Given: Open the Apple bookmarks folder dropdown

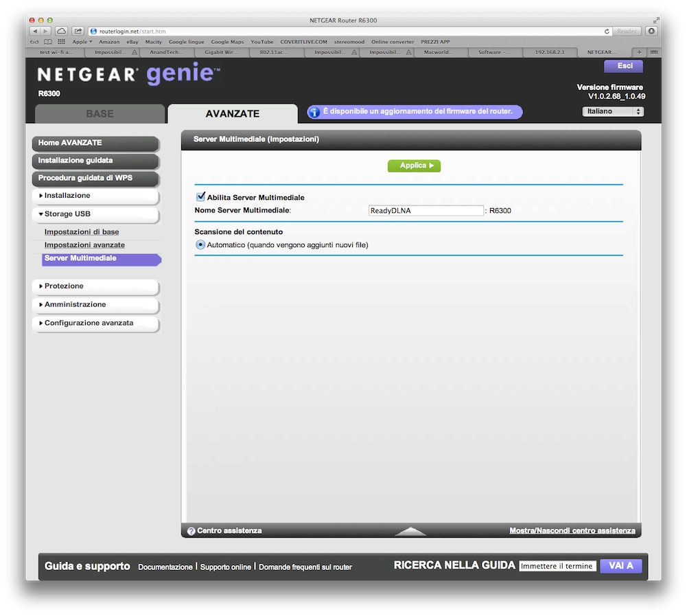Looking at the screenshot, I should [x=82, y=42].
